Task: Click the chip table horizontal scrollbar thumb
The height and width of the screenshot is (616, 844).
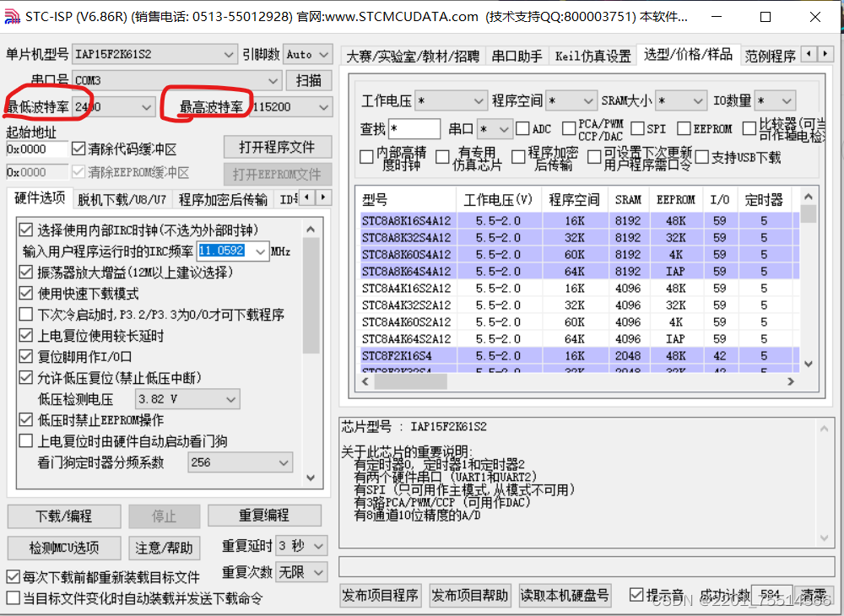Action: point(411,381)
